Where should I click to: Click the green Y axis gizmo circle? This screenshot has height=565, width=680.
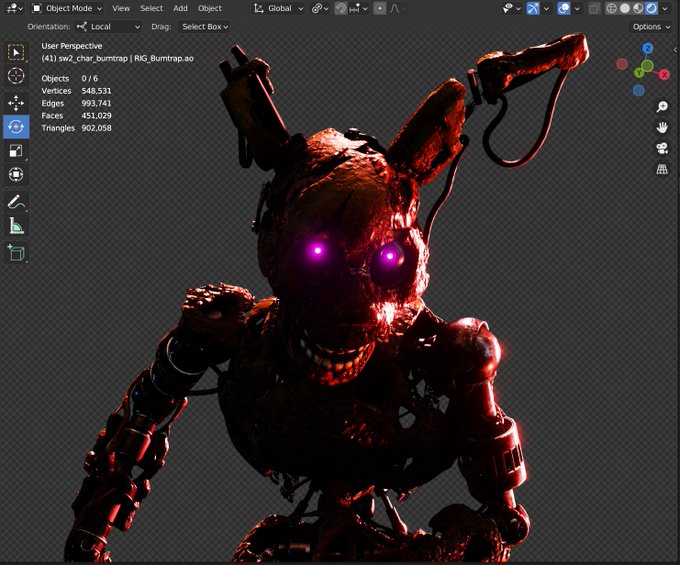click(639, 72)
